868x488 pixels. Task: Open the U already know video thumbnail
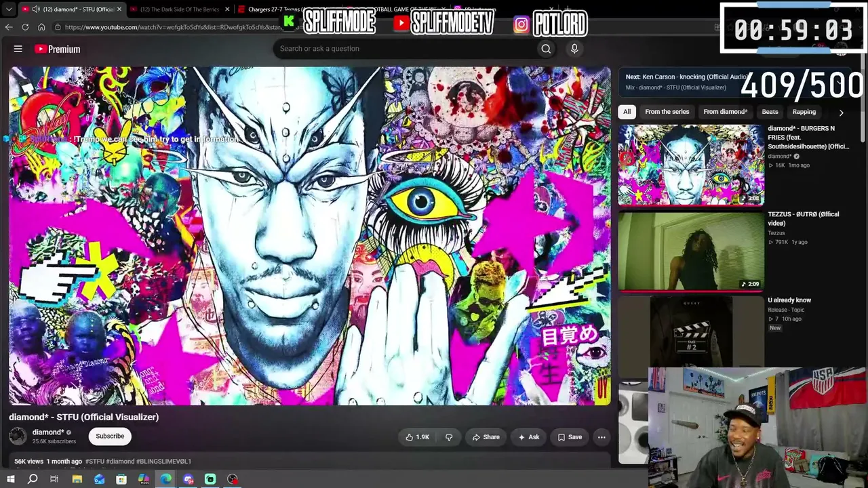691,331
